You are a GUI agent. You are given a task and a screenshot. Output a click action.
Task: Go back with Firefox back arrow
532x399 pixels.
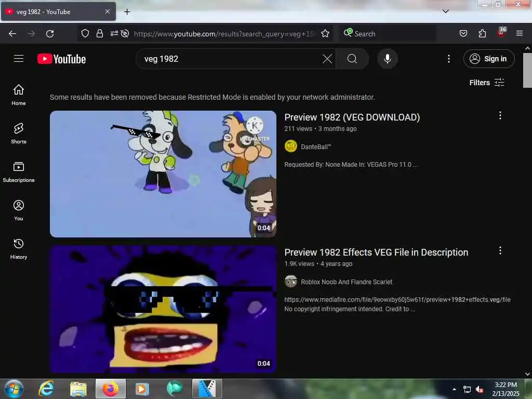[x=12, y=34]
